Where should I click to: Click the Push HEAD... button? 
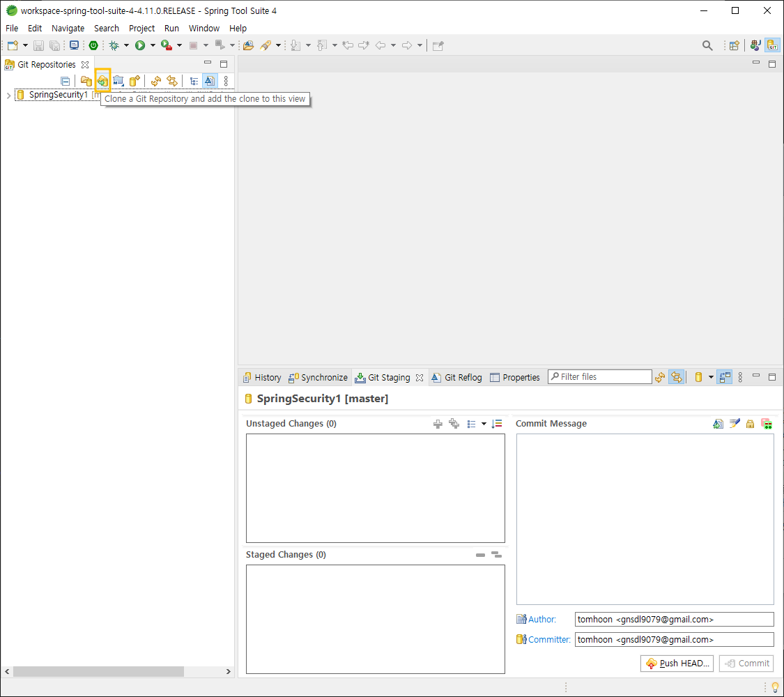click(677, 664)
